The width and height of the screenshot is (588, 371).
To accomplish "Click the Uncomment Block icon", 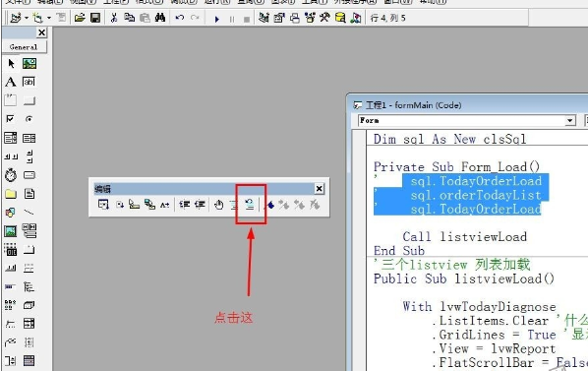I will [250, 205].
